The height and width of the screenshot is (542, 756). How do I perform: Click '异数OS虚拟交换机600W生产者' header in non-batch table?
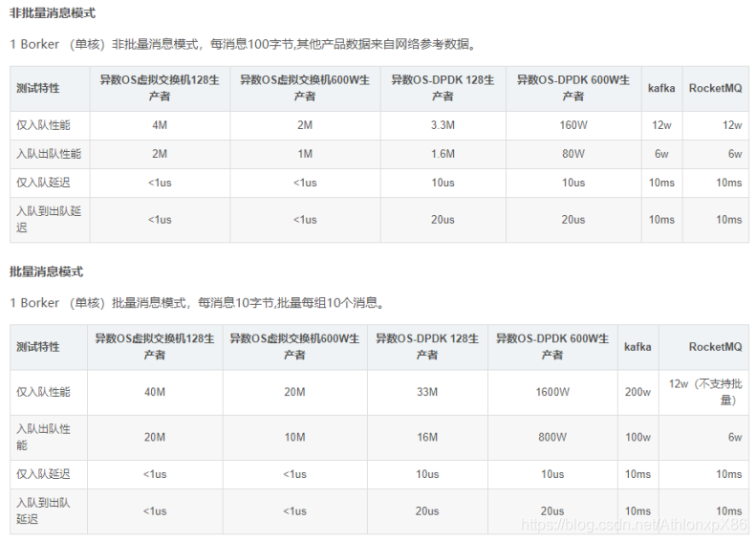click(x=305, y=89)
